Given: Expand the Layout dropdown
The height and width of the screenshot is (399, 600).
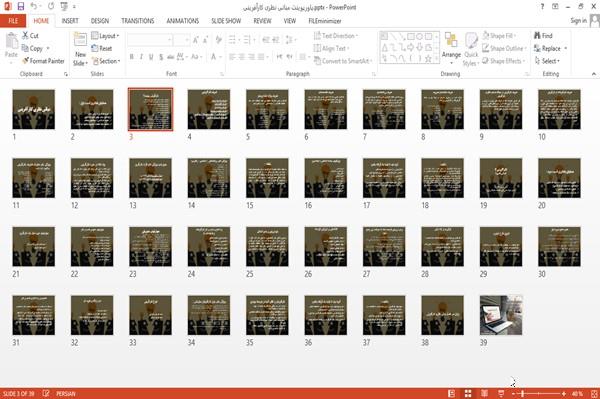Looking at the screenshot, I should pyautogui.click(x=105, y=36).
